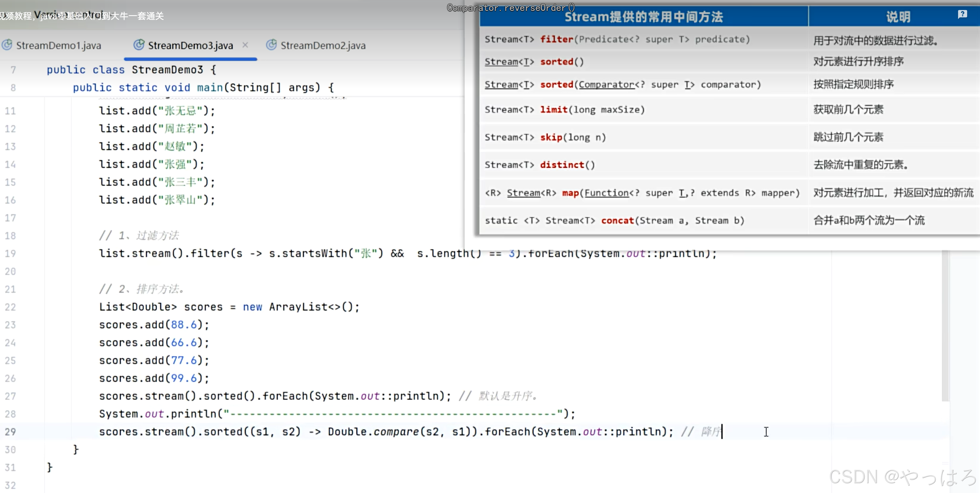Click the question mark help bubble icon

[962, 15]
